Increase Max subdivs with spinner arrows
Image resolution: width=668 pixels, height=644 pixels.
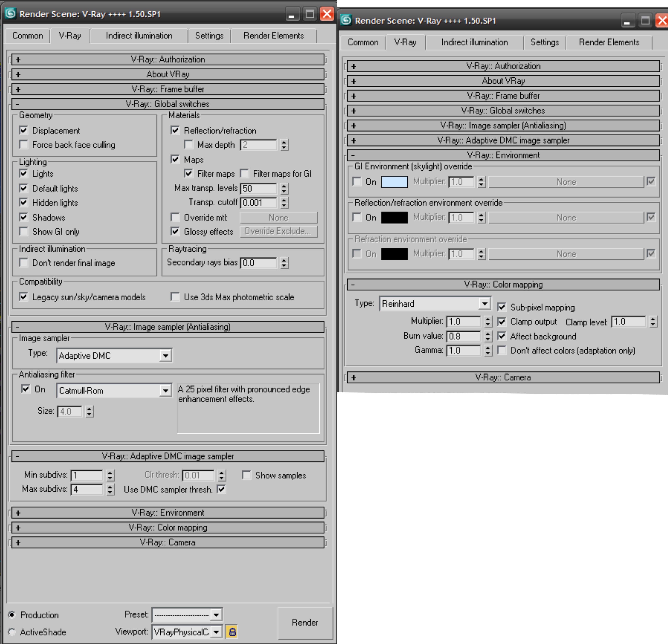tap(110, 487)
